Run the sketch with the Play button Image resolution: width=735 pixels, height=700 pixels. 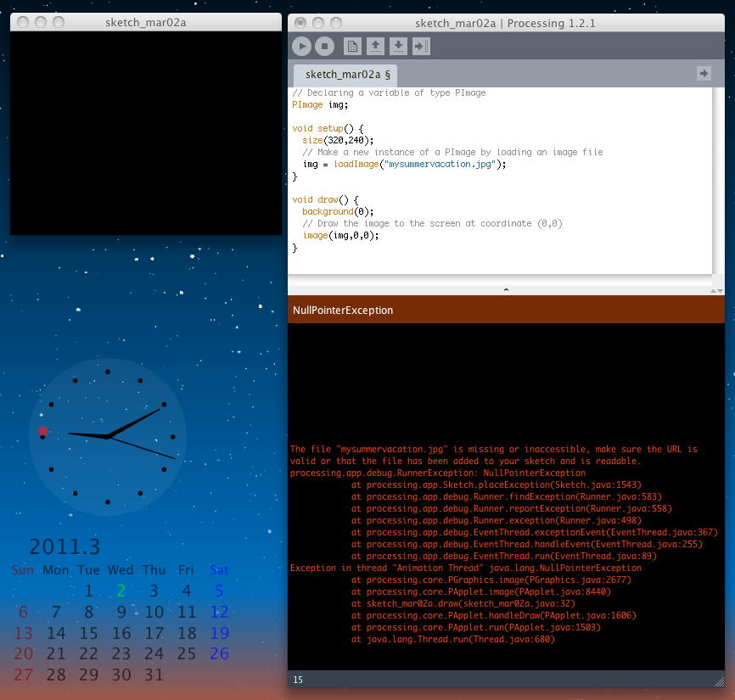point(301,47)
